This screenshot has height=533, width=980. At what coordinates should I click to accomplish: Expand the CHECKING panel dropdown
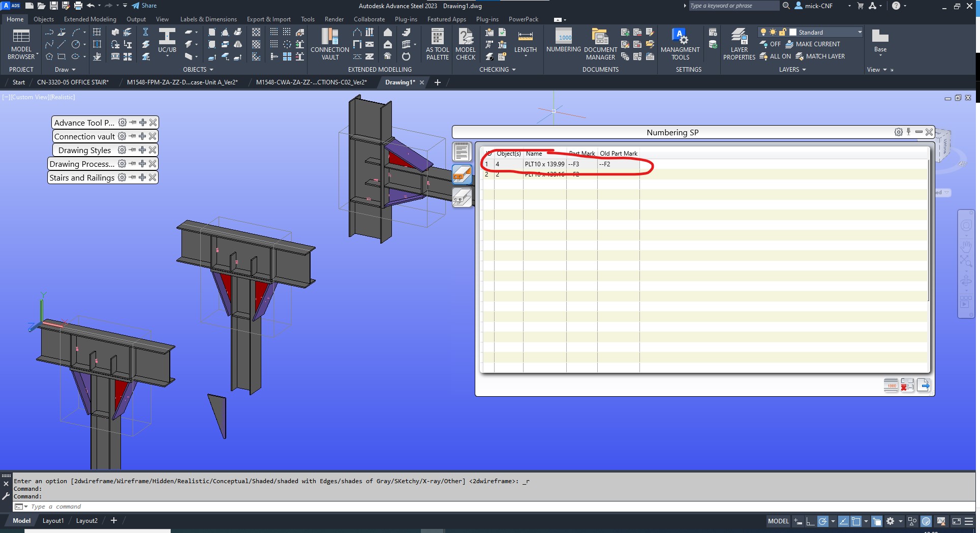coord(513,70)
